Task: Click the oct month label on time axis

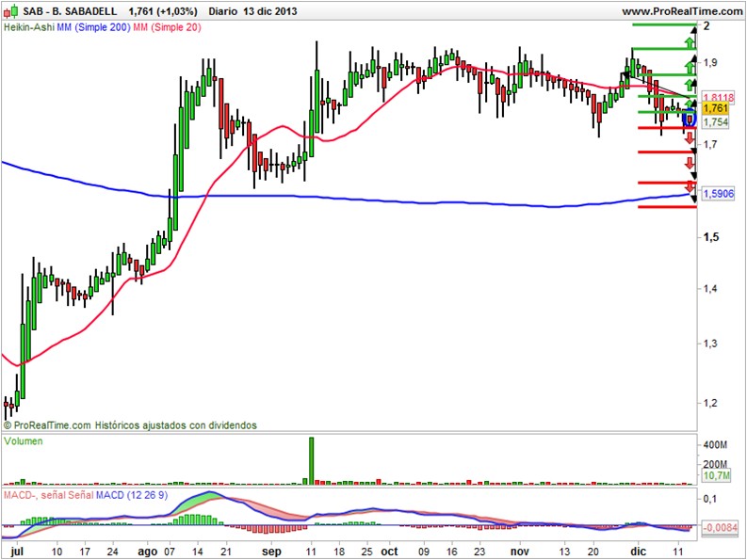Action: coord(390,552)
